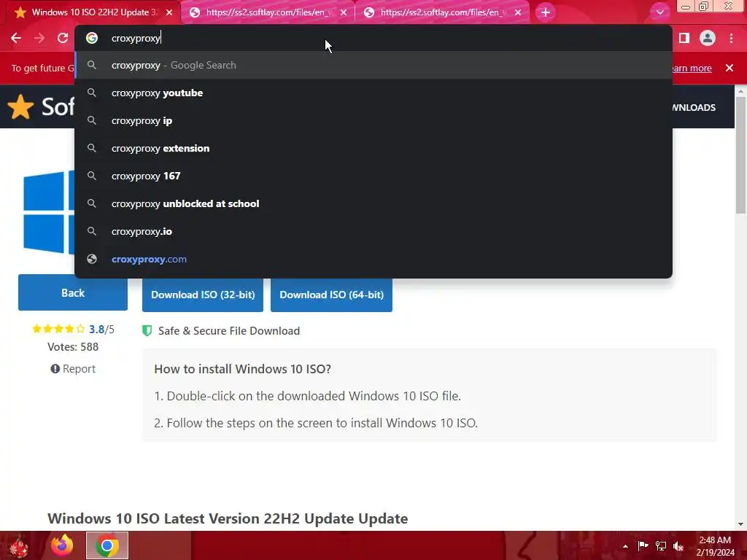Click Download ISO (64-bit) button
747x560 pixels.
click(x=332, y=295)
